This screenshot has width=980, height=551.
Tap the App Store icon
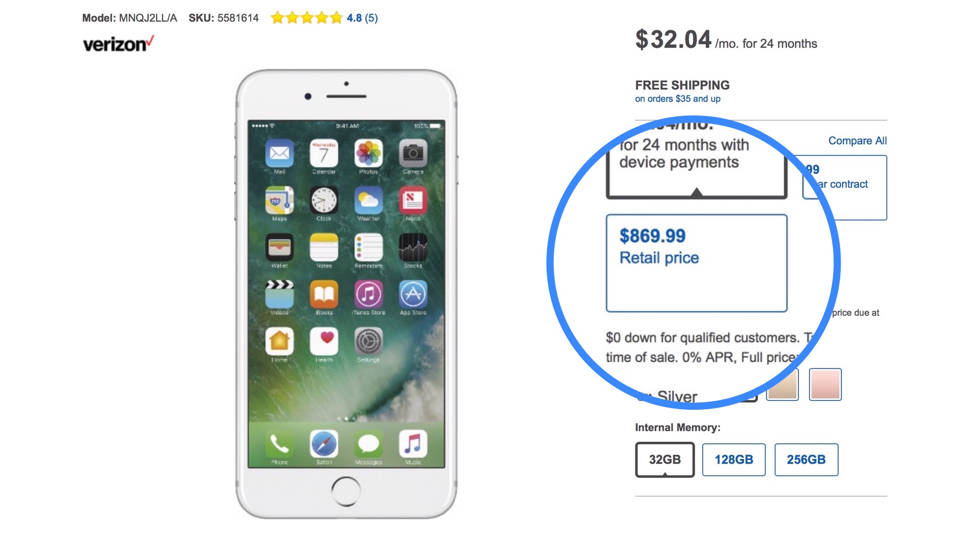pos(413,294)
